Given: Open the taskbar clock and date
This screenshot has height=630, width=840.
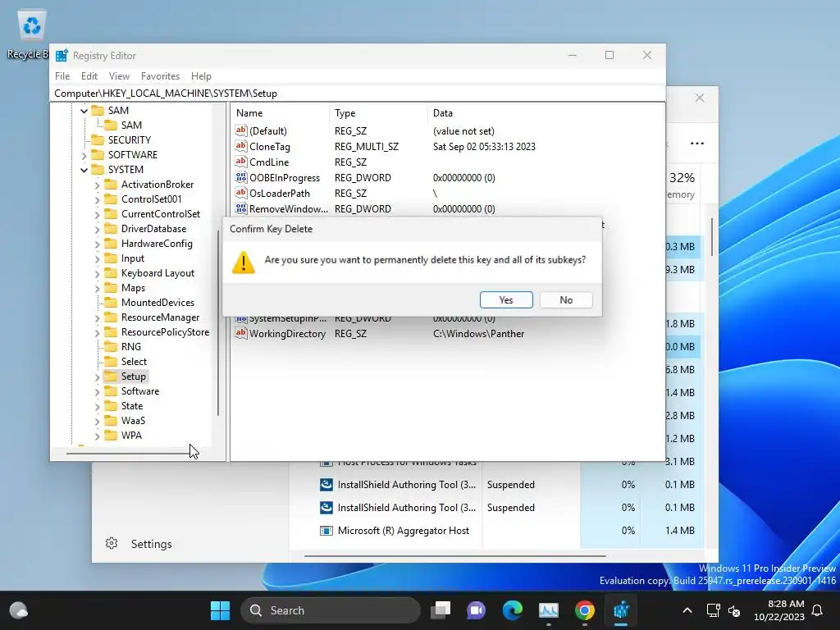Looking at the screenshot, I should click(779, 610).
